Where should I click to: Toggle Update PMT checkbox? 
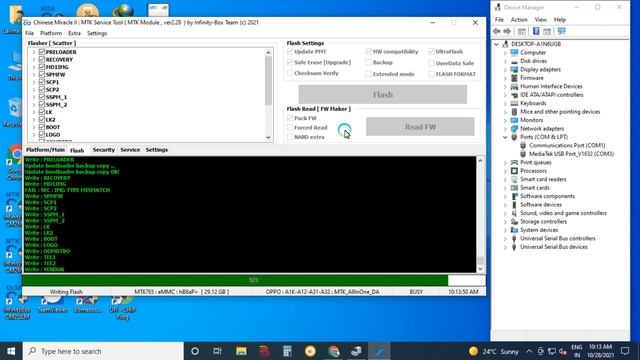(x=290, y=51)
